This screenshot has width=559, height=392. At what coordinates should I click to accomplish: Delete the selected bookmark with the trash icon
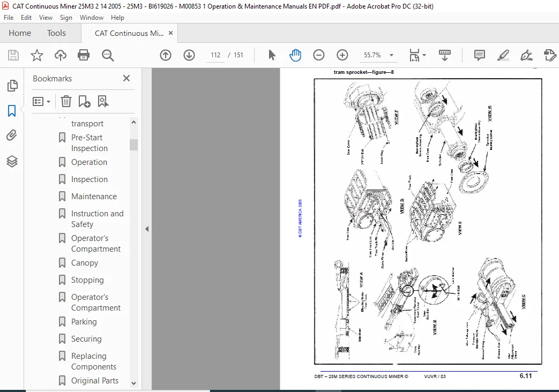click(x=66, y=102)
